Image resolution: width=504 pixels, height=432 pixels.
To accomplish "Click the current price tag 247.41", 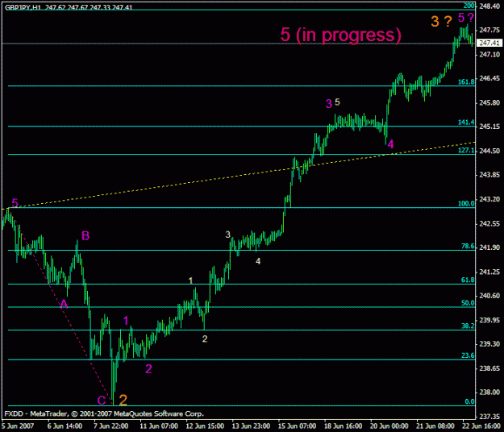I will point(489,43).
